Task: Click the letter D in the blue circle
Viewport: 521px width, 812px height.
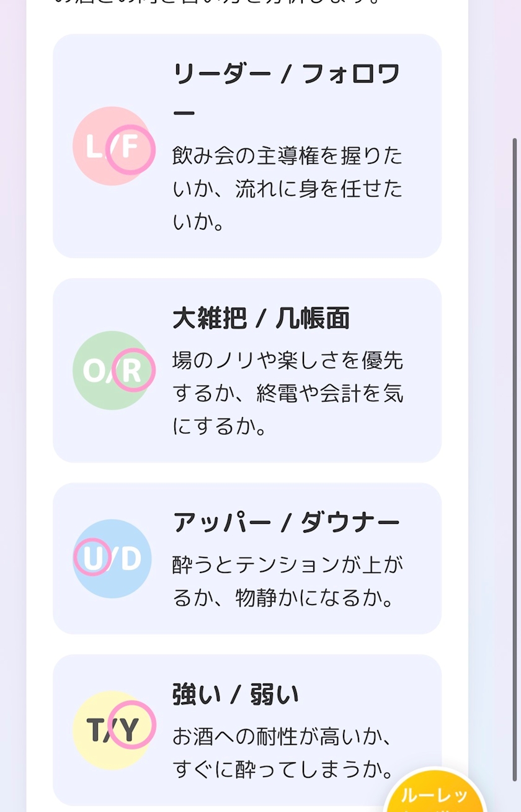Action: pos(131,559)
